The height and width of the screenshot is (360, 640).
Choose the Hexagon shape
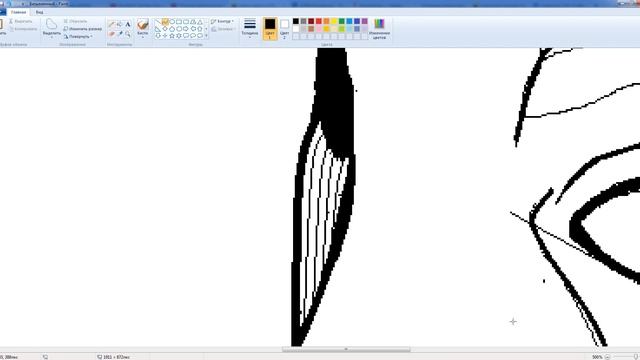pos(179,29)
